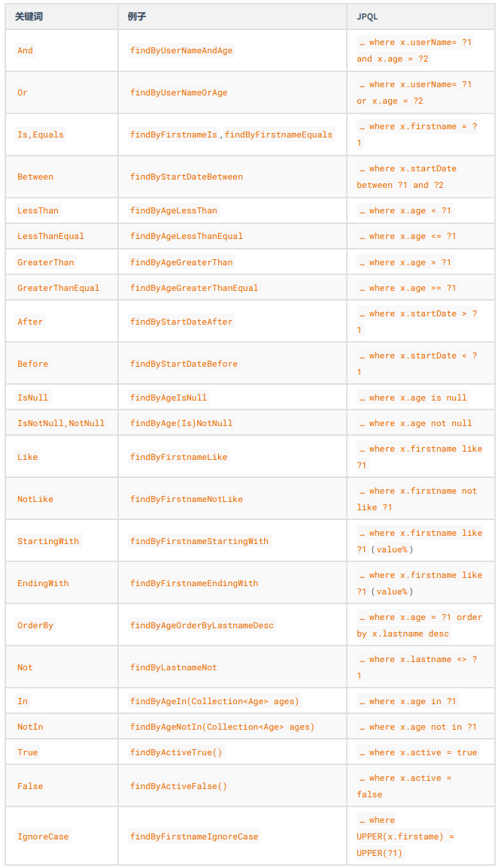Click the 关键词 column header
501x868 pixels.
pyautogui.click(x=30, y=17)
